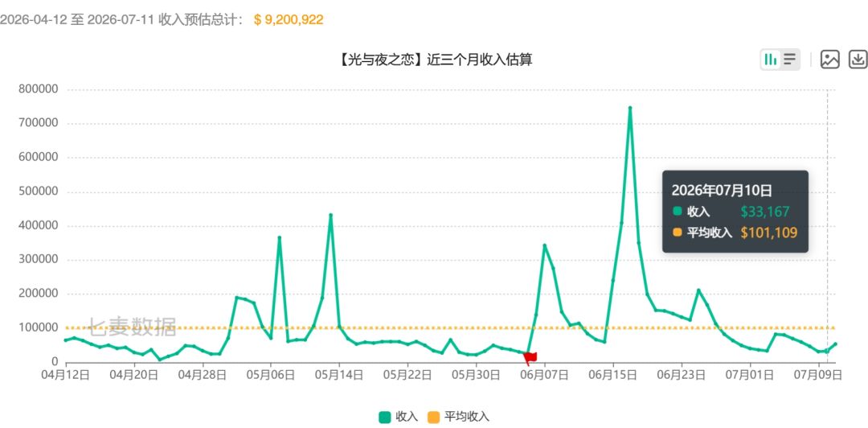Click the tooltip value $101,109
This screenshot has width=868, height=428.
(769, 233)
